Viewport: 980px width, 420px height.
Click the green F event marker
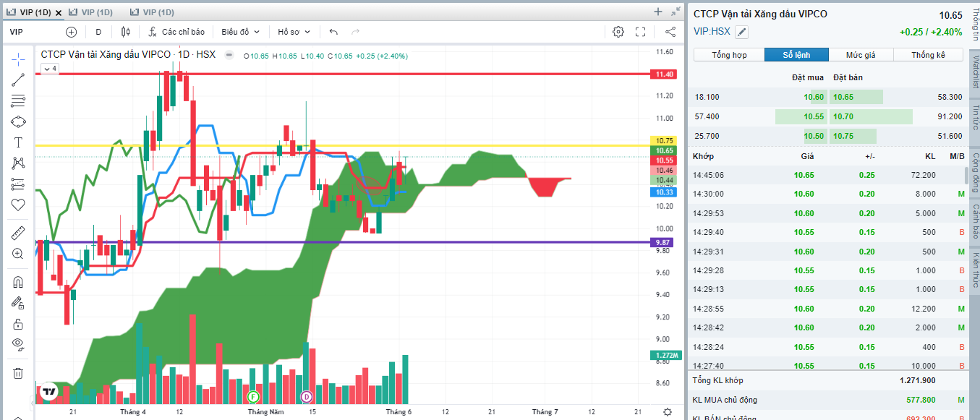click(253, 396)
